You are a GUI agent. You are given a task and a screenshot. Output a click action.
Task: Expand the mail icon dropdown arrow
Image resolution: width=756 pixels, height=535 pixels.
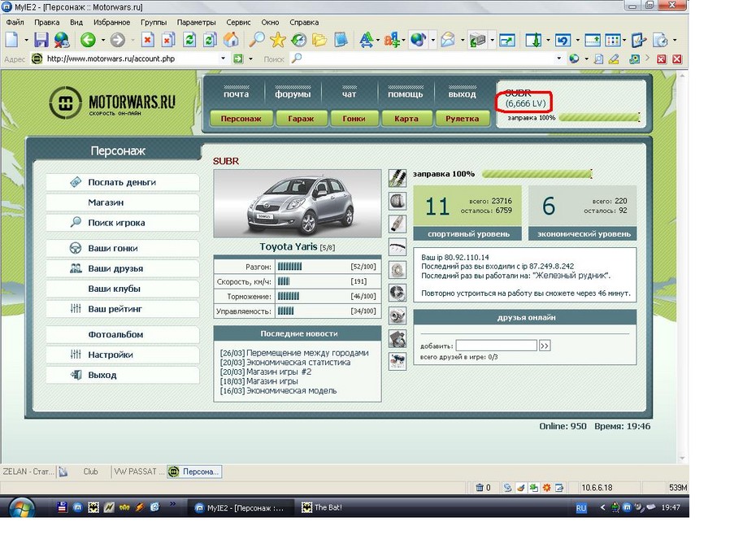[463, 41]
